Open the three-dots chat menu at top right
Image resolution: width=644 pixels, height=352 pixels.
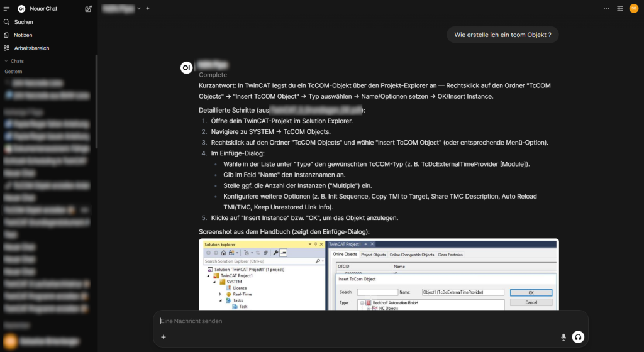point(606,9)
